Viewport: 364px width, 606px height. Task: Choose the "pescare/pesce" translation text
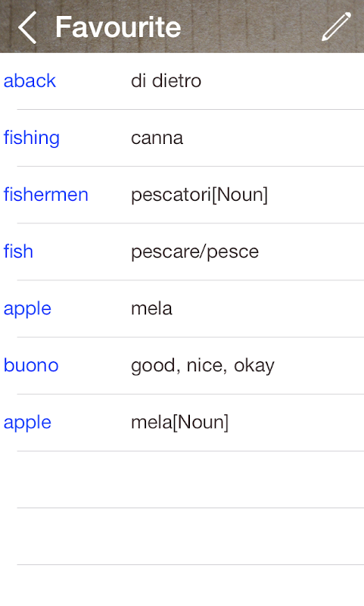195,252
